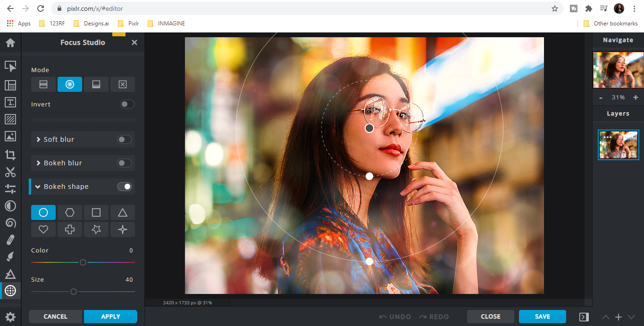Select the Cutout scissors tool
Viewport: 644px width, 326px height.
[x=10, y=172]
